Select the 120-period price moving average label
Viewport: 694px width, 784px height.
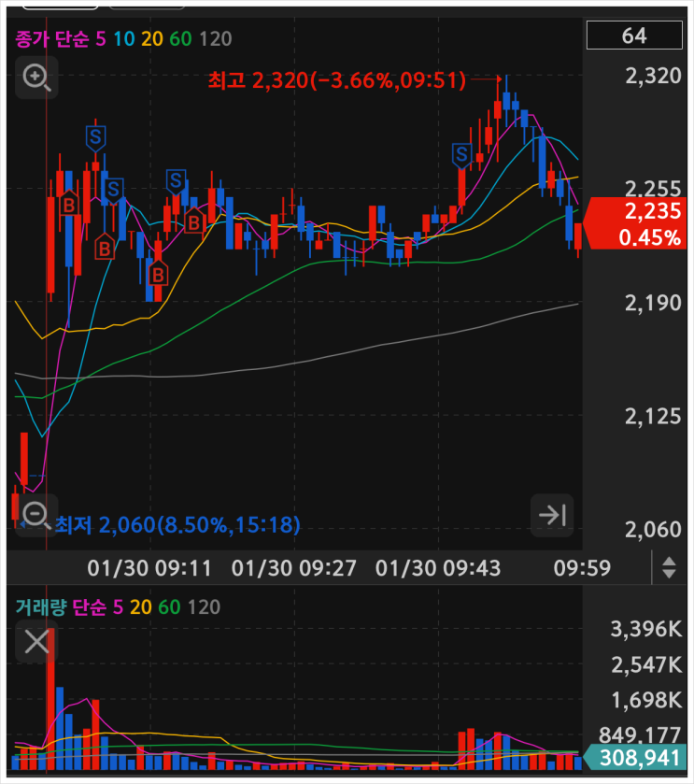(216, 38)
